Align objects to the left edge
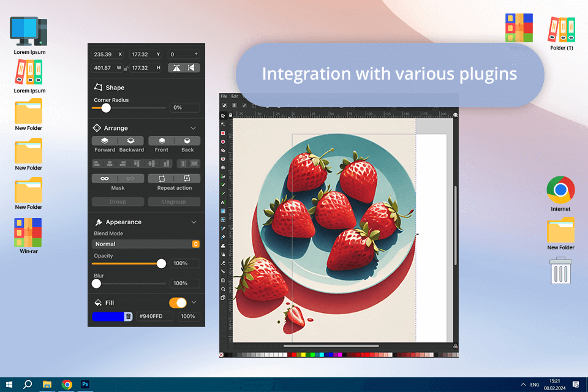The width and height of the screenshot is (588, 392). click(97, 164)
